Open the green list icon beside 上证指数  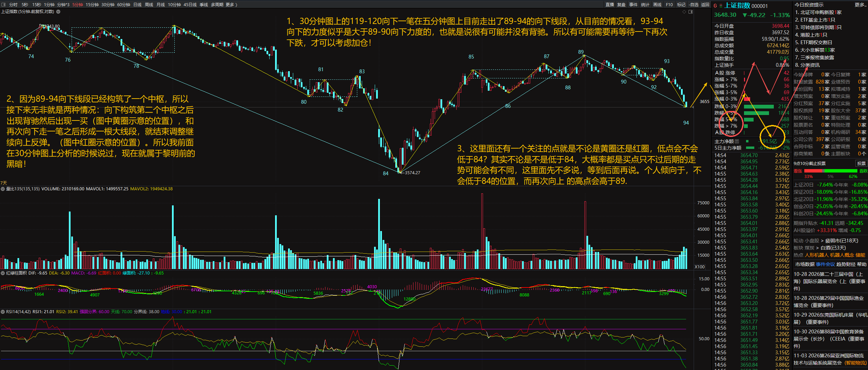[x=721, y=6]
